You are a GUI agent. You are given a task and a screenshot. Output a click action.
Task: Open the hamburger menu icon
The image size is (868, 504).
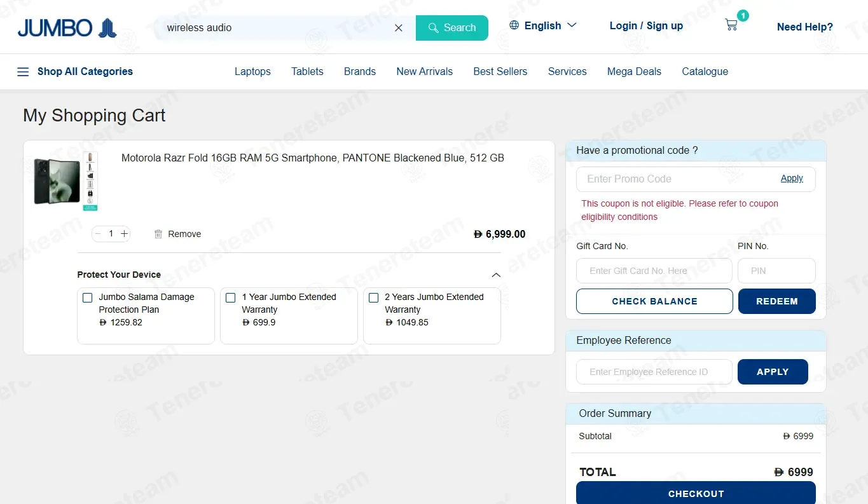pos(23,72)
